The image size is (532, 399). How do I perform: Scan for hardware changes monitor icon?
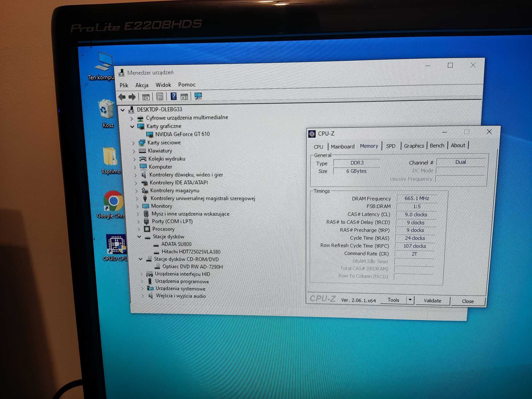click(x=198, y=96)
